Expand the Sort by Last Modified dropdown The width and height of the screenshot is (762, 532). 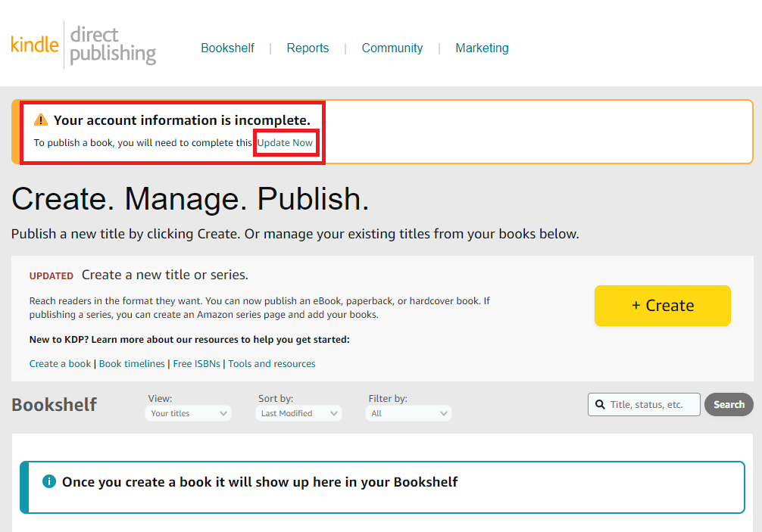pos(298,413)
